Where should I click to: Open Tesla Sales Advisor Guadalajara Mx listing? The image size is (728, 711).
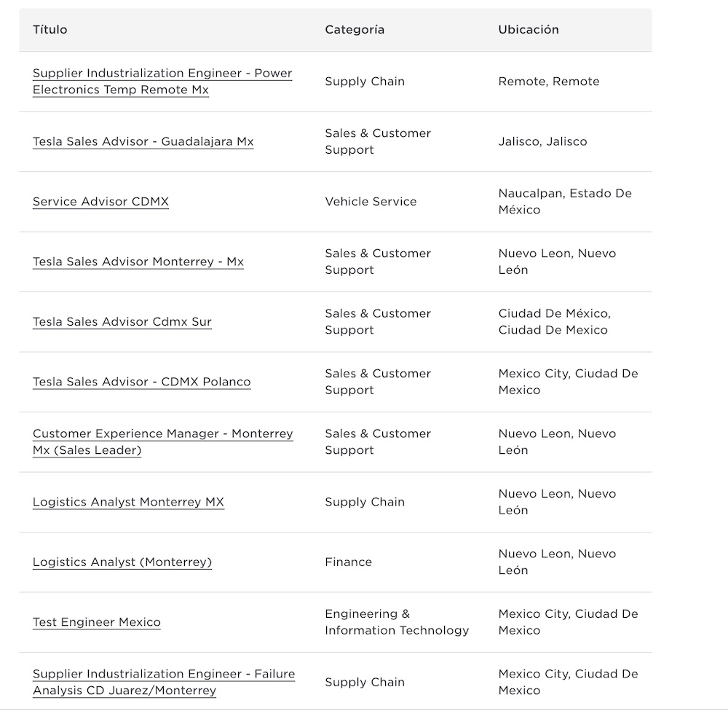tap(143, 142)
